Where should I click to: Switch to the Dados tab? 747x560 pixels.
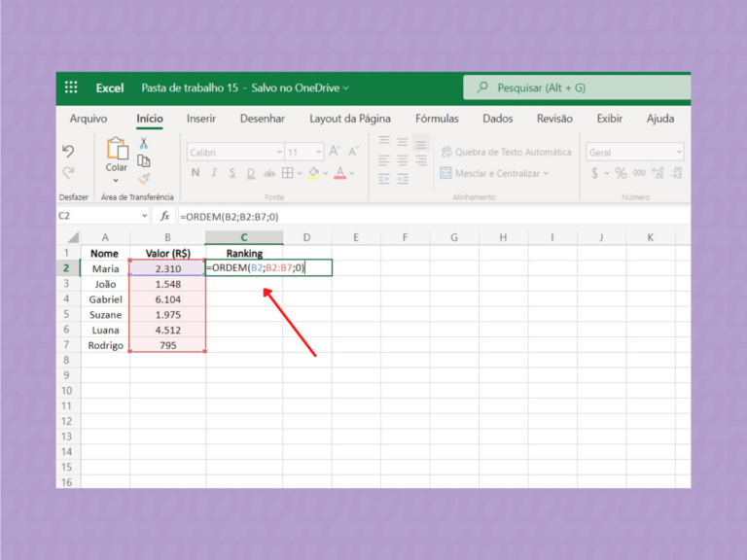click(x=498, y=119)
